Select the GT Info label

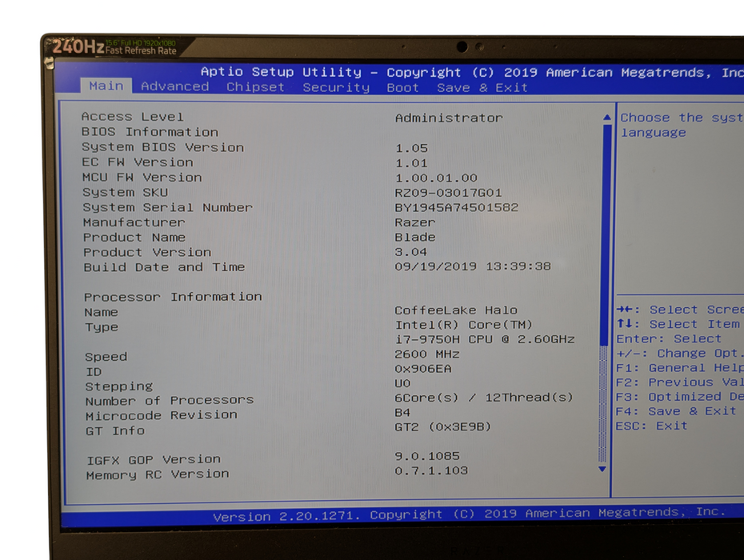point(115,431)
